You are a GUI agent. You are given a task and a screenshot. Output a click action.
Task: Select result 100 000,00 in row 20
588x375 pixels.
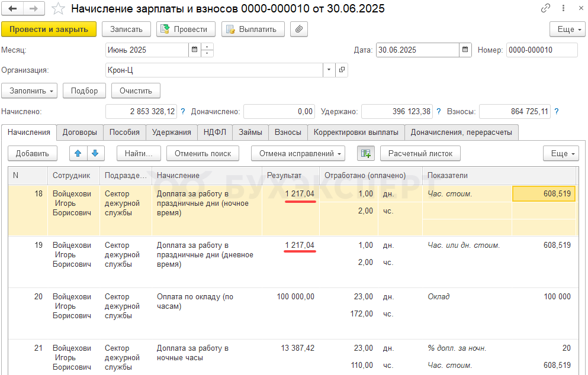click(295, 297)
